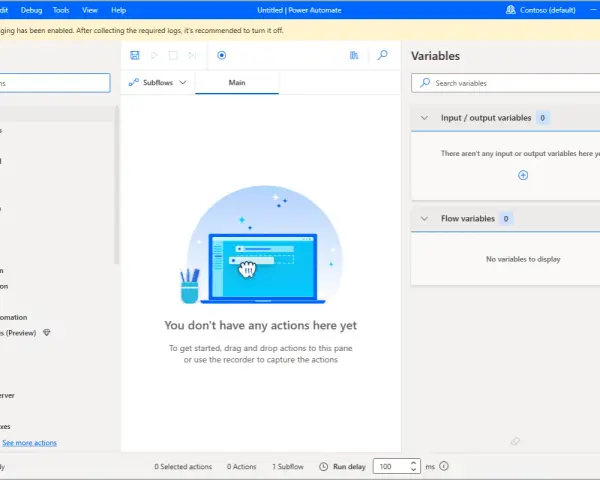Increase the Run delay with the up arrow
Viewport: 600px width, 480px height.
[414, 463]
